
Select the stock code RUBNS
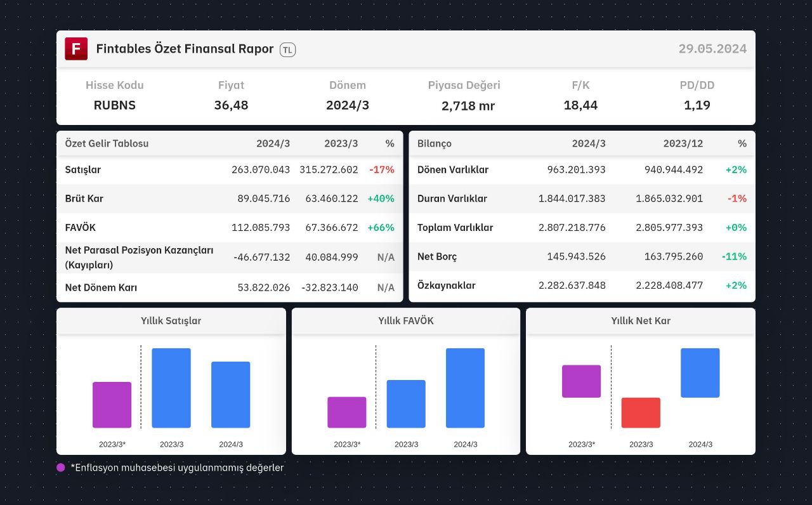pos(115,105)
